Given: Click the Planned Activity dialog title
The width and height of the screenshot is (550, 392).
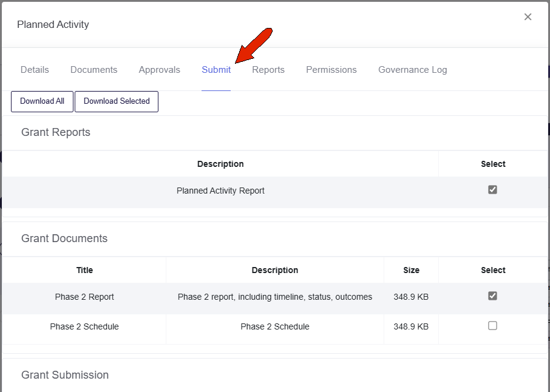Looking at the screenshot, I should click(53, 24).
